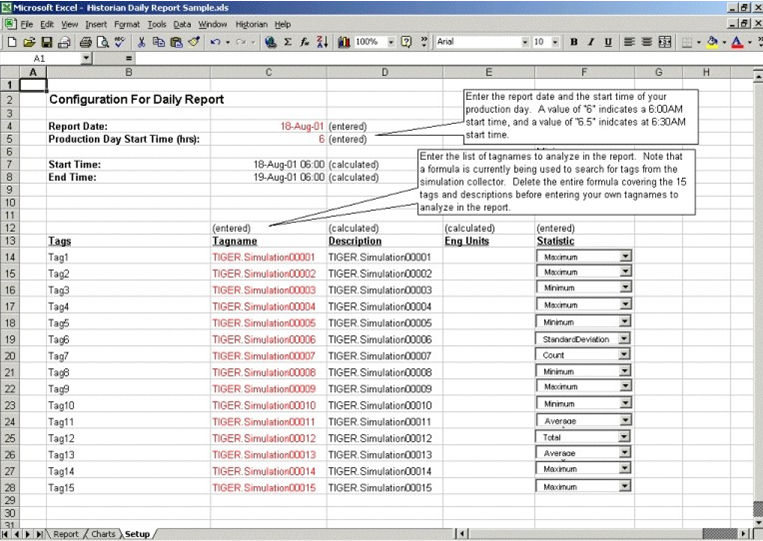Jump to last sheet tab arrow
Viewport: 763px width, 541px height.
click(x=39, y=534)
